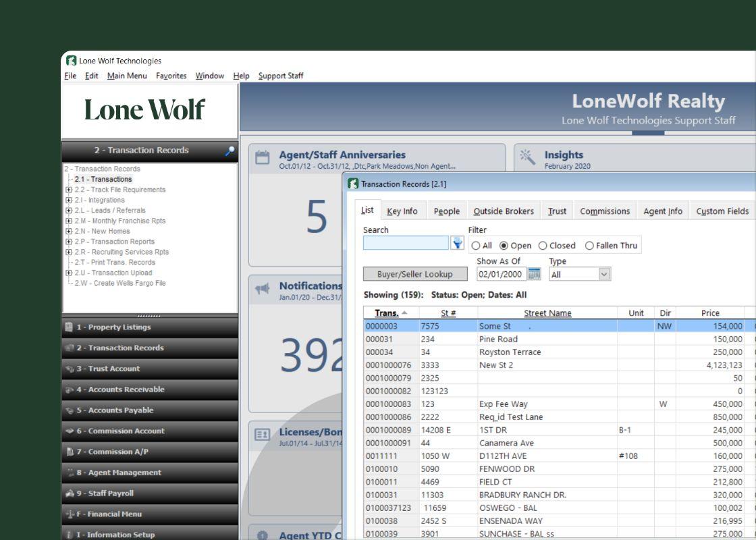
Task: Switch to the Key Info tab
Action: pyautogui.click(x=402, y=211)
